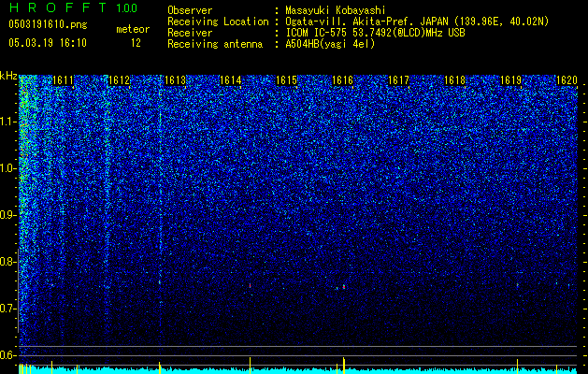Click the 1612 time marker
This screenshot has height=374, width=588.
(119, 80)
